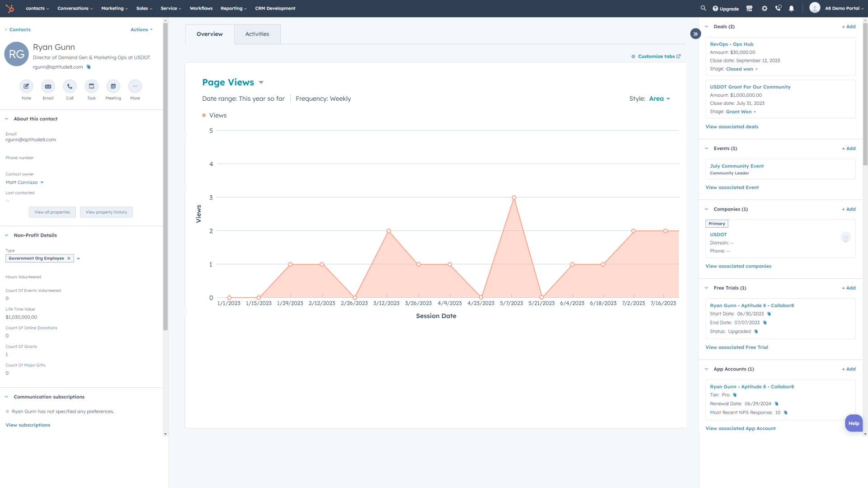Compose an Email to the contact
Screen dimensions: 868x488
[x=48, y=86]
